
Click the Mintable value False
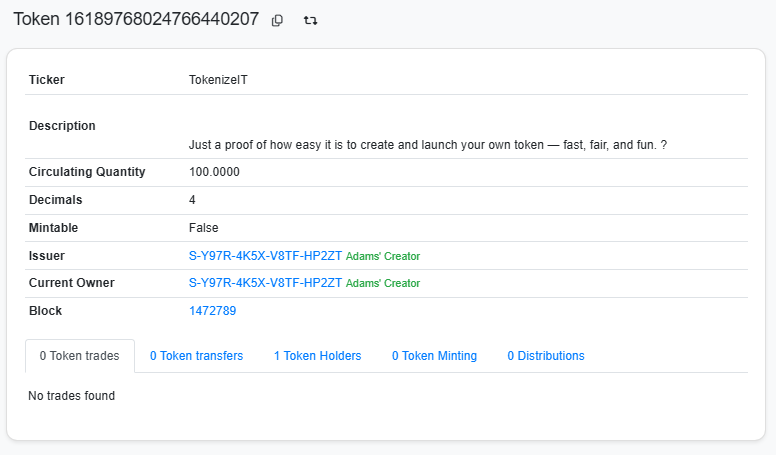203,228
